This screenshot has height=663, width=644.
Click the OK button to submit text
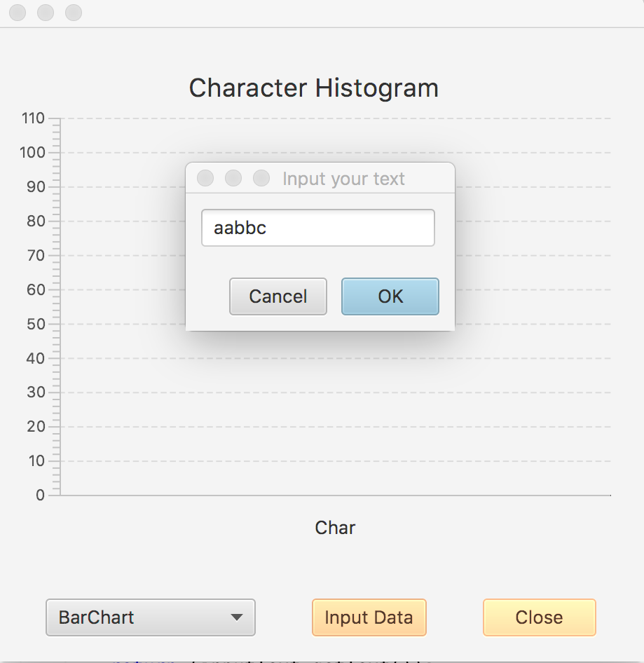pyautogui.click(x=390, y=296)
